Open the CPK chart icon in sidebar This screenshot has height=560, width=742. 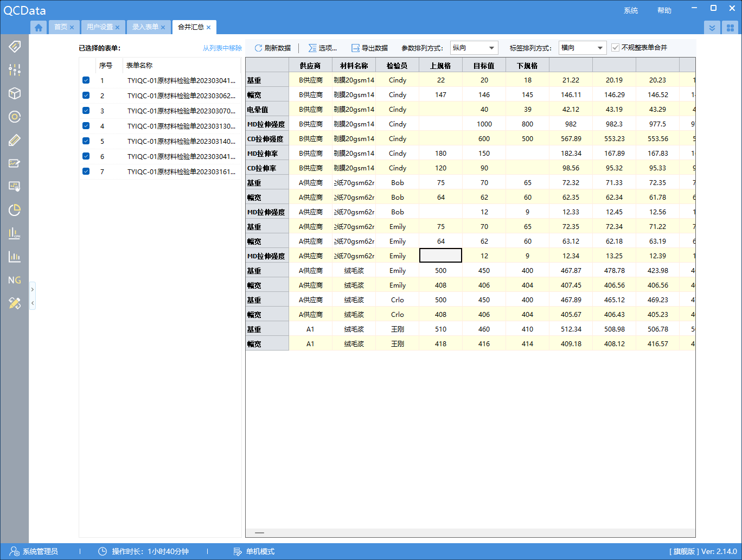[x=15, y=233]
